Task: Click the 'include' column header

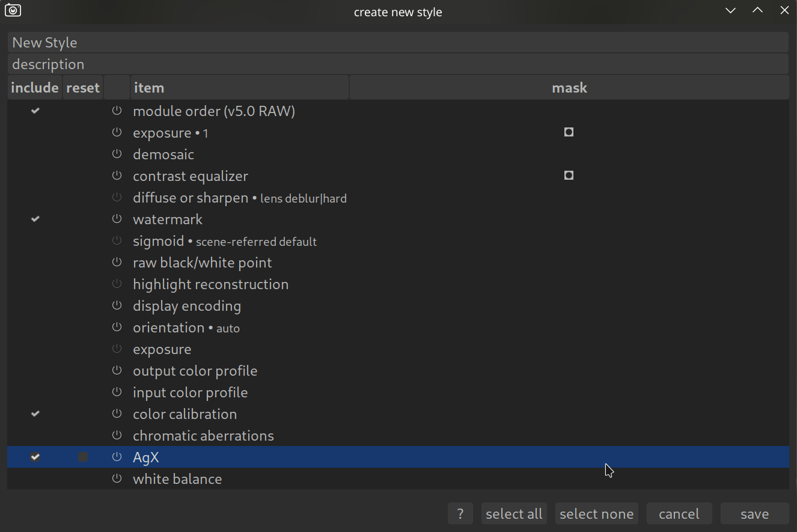Action: click(x=35, y=88)
